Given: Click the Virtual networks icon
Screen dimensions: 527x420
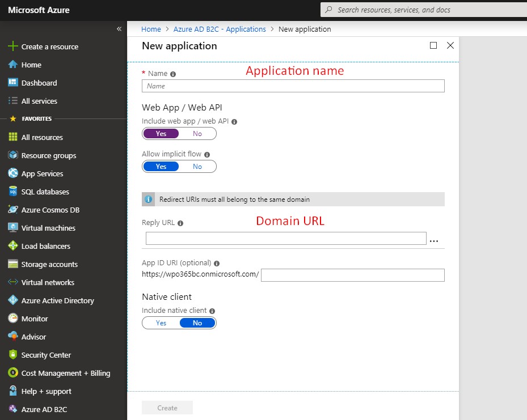Looking at the screenshot, I should (x=13, y=282).
